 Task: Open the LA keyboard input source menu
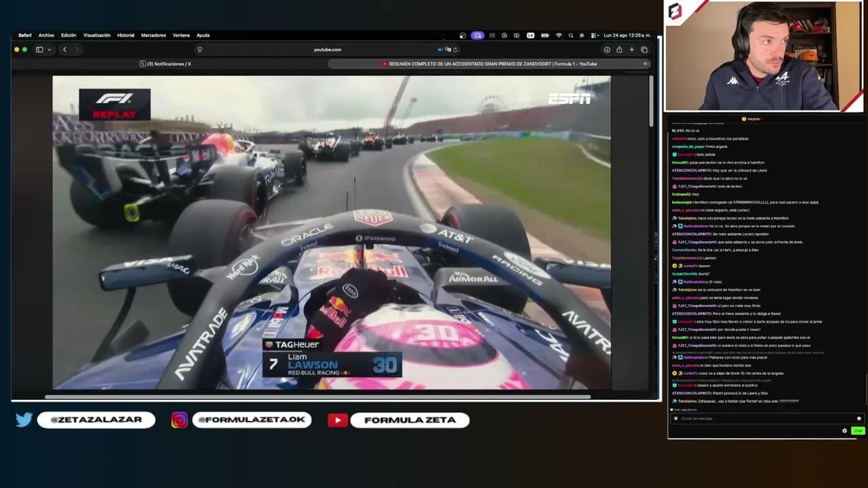tap(530, 35)
